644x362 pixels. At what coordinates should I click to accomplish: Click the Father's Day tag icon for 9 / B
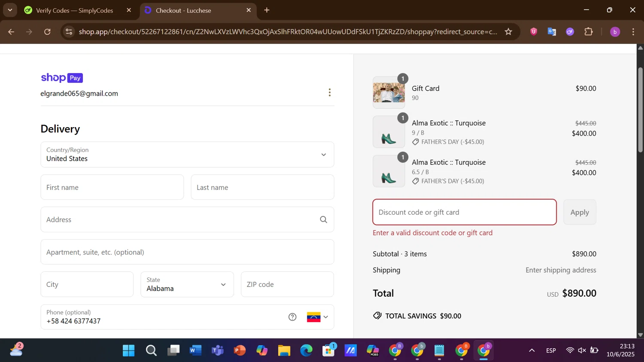(415, 142)
